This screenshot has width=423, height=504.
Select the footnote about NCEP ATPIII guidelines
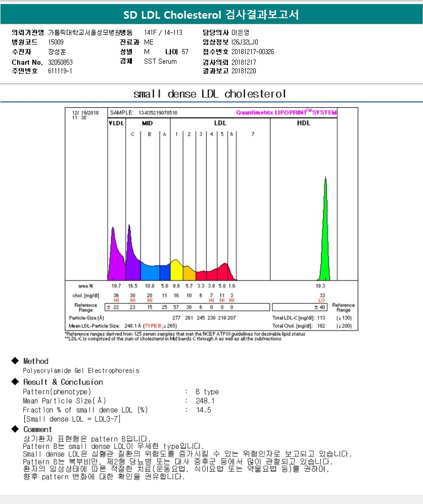click(185, 334)
